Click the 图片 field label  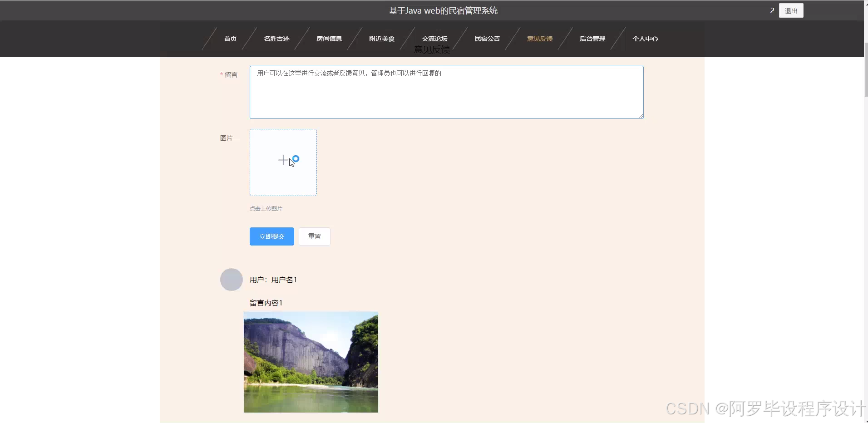click(x=227, y=138)
